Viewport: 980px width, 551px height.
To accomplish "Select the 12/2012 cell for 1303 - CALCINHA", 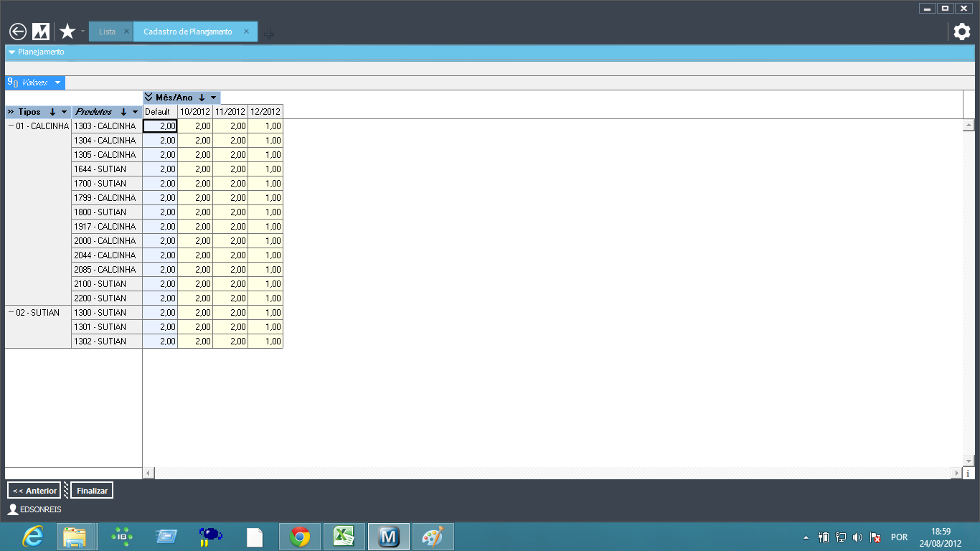I will click(265, 126).
